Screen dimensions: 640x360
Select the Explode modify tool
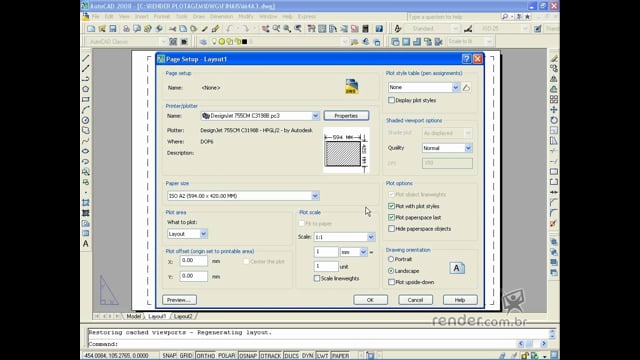pos(554,223)
